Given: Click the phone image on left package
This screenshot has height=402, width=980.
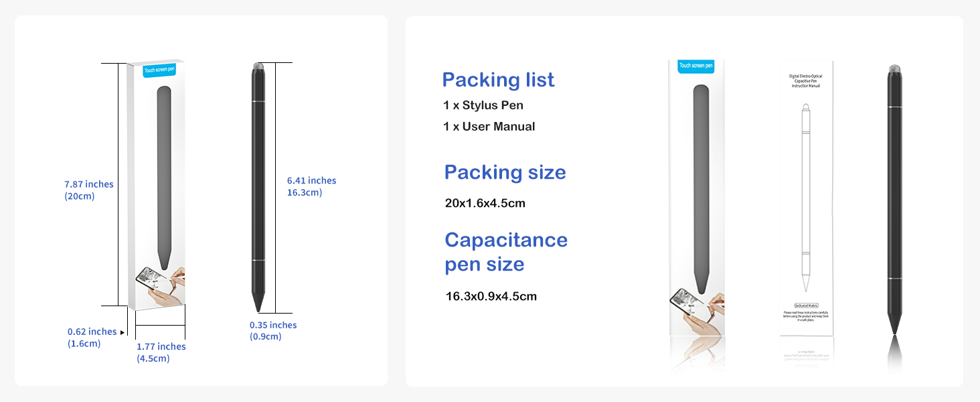Looking at the screenshot, I should (161, 285).
